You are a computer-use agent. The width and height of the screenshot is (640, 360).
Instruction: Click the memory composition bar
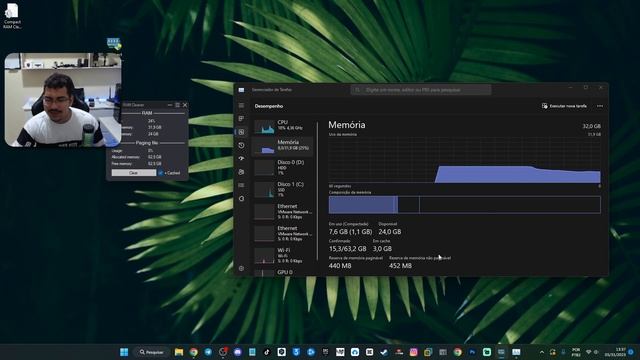click(464, 204)
